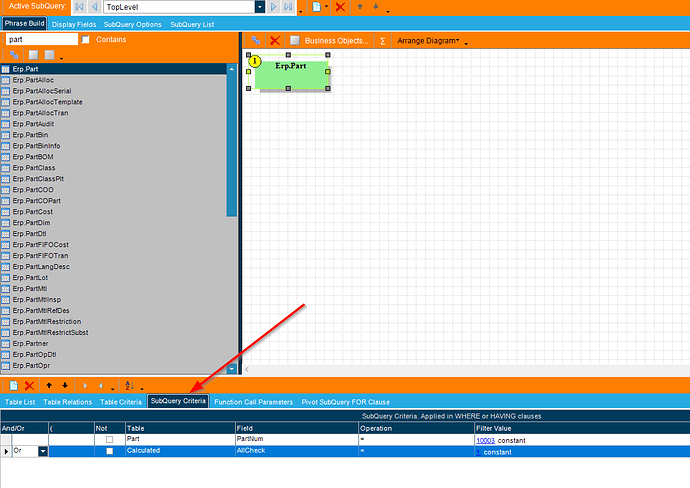The height and width of the screenshot is (488, 690).
Task: Go to the previous subquery
Action: click(x=95, y=7)
